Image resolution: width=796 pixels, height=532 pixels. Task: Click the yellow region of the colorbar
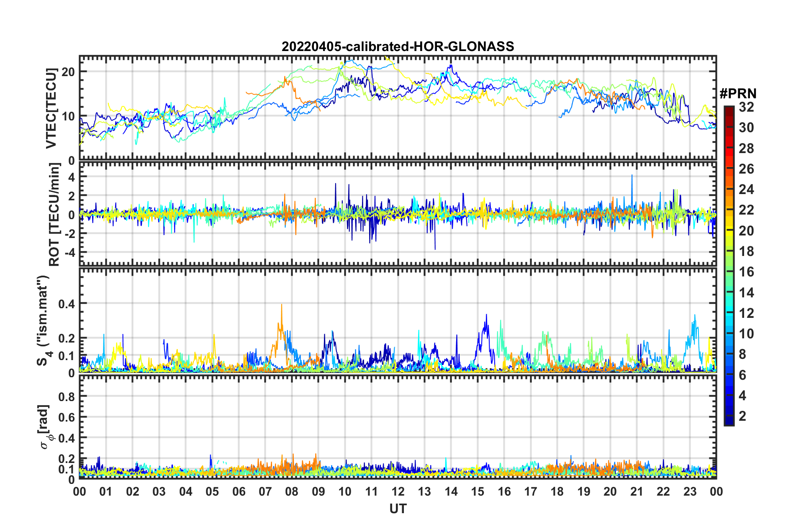click(729, 231)
